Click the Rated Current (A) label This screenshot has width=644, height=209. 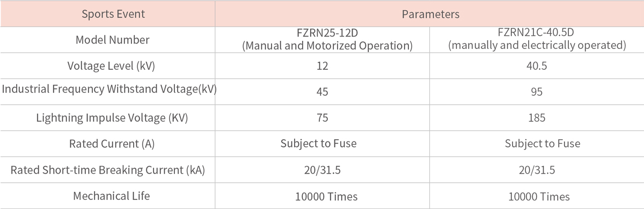(x=108, y=143)
